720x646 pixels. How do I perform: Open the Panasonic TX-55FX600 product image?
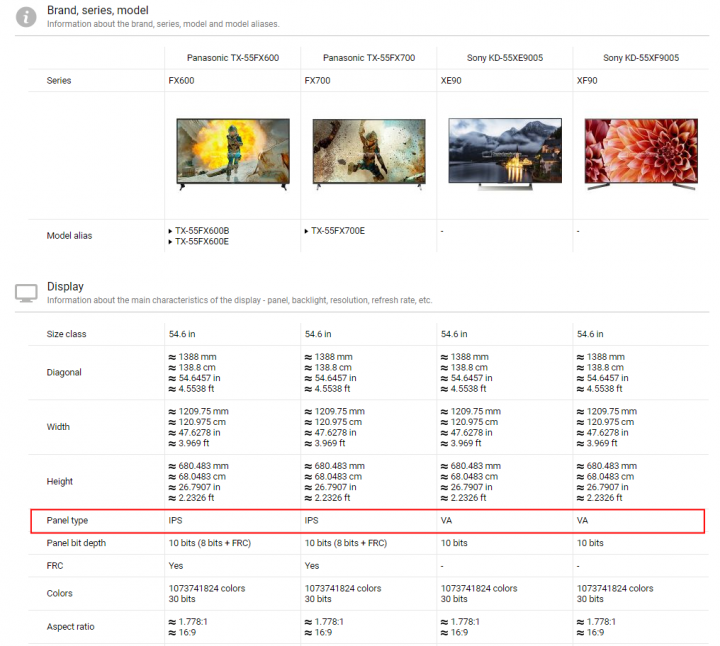[x=233, y=154]
